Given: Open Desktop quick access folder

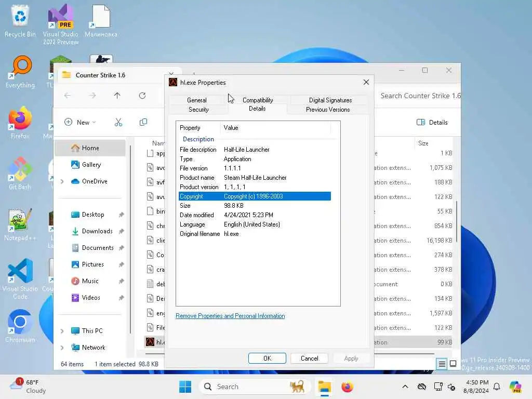Looking at the screenshot, I should point(92,215).
